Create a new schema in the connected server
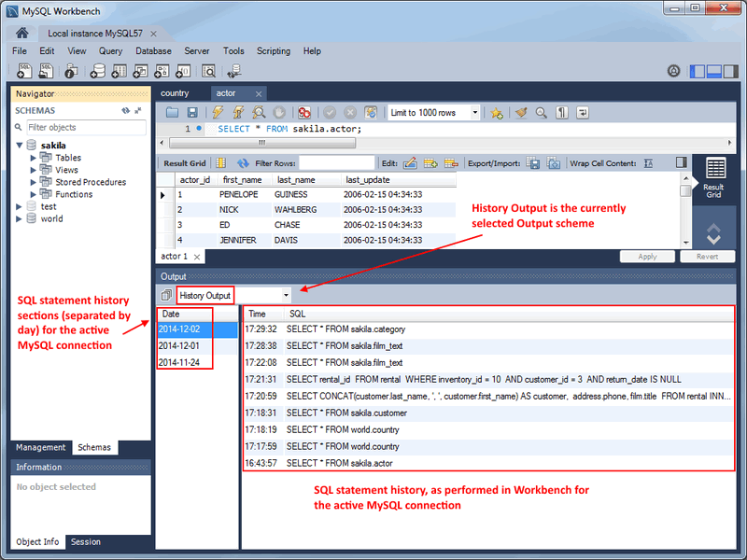Image resolution: width=747 pixels, height=560 pixels. 98,71
